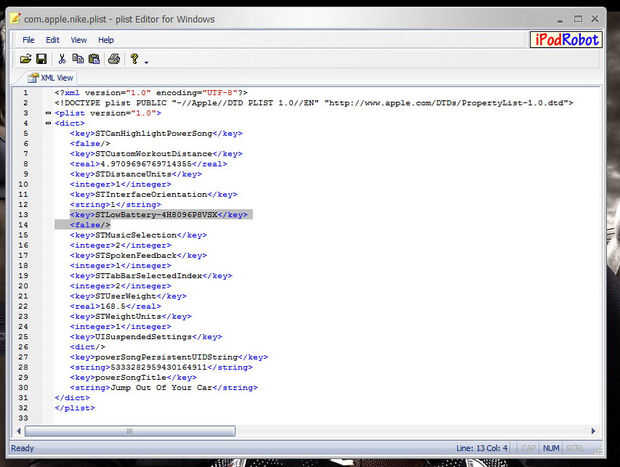The image size is (620, 467).
Task: Click the empty <dict/> tag on line 26
Action: point(87,347)
